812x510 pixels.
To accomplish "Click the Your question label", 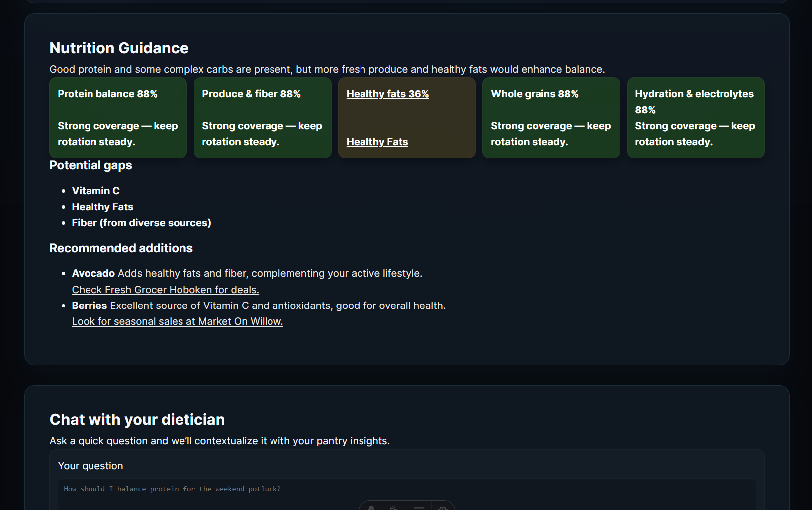I will (90, 466).
